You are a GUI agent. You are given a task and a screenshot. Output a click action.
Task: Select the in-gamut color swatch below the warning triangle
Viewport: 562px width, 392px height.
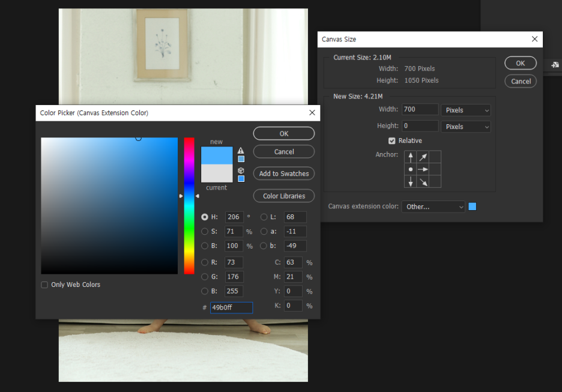pos(241,158)
